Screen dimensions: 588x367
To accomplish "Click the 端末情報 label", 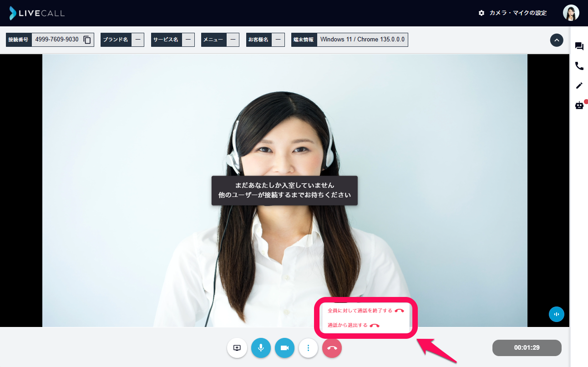I will coord(304,40).
